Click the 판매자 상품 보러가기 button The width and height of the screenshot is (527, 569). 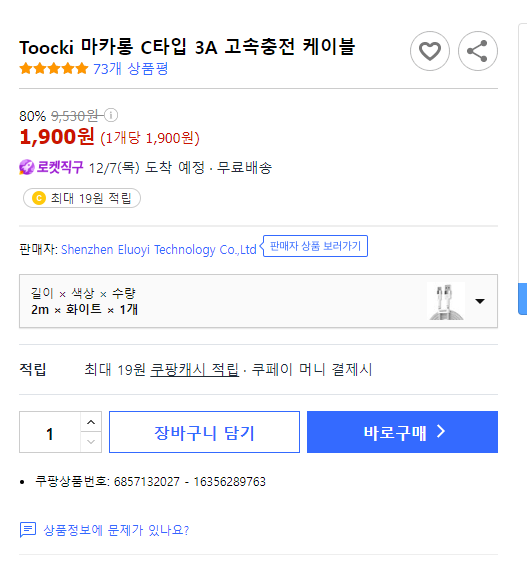pyautogui.click(x=315, y=246)
